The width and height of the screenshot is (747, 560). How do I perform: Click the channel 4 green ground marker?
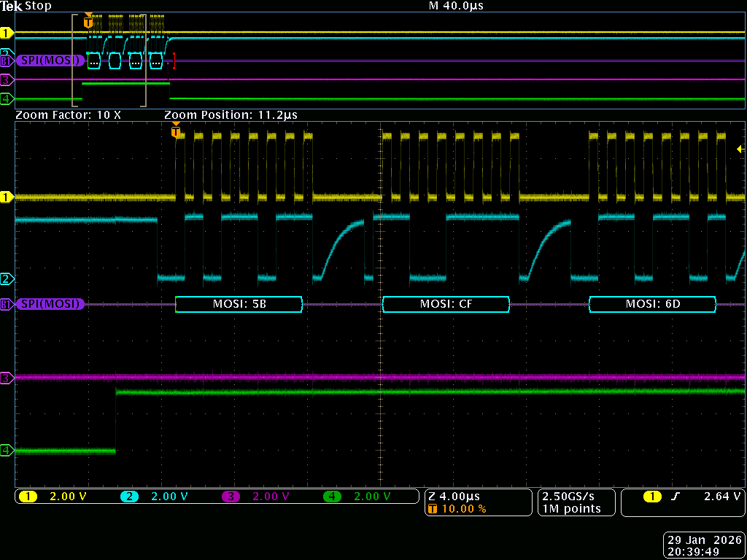tap(7, 451)
